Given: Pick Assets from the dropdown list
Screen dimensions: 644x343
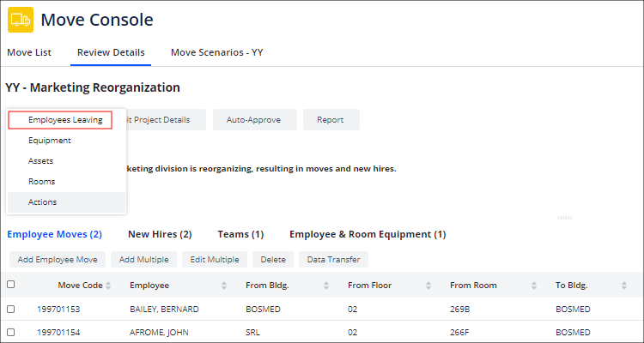Looking at the screenshot, I should click(x=40, y=161).
